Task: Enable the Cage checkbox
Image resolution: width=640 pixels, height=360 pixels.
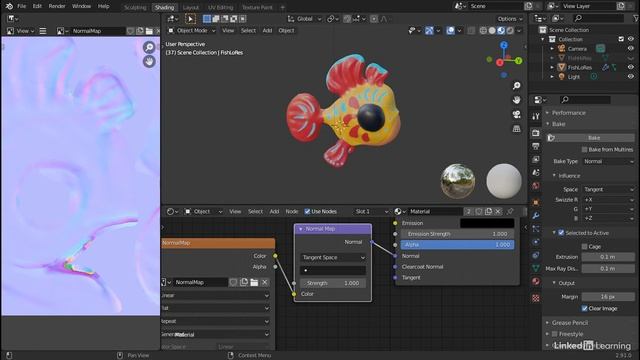Action: point(584,247)
